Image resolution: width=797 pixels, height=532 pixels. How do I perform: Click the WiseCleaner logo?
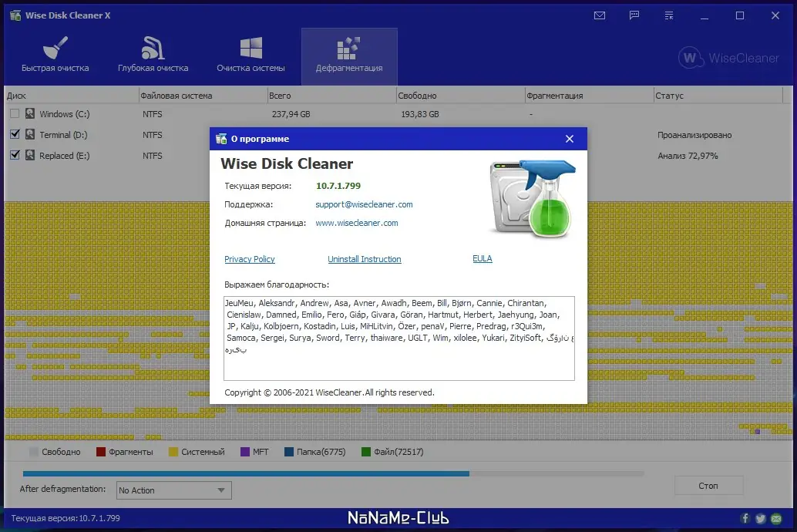pos(728,58)
